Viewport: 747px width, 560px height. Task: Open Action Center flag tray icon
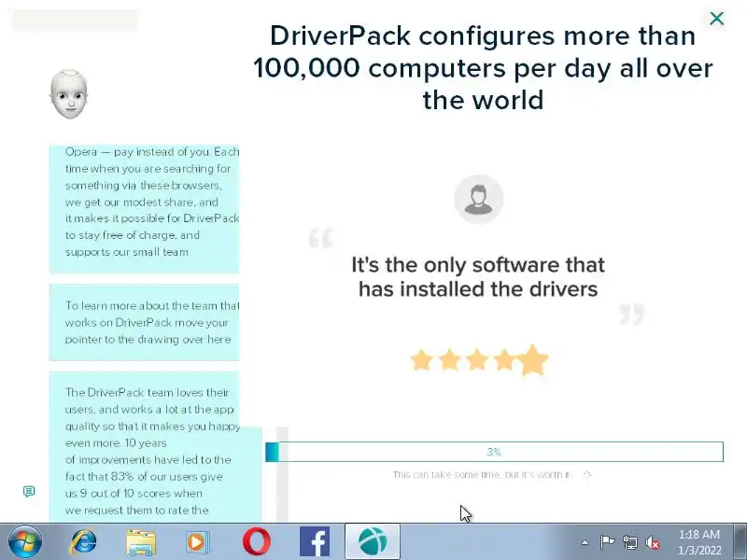(607, 542)
